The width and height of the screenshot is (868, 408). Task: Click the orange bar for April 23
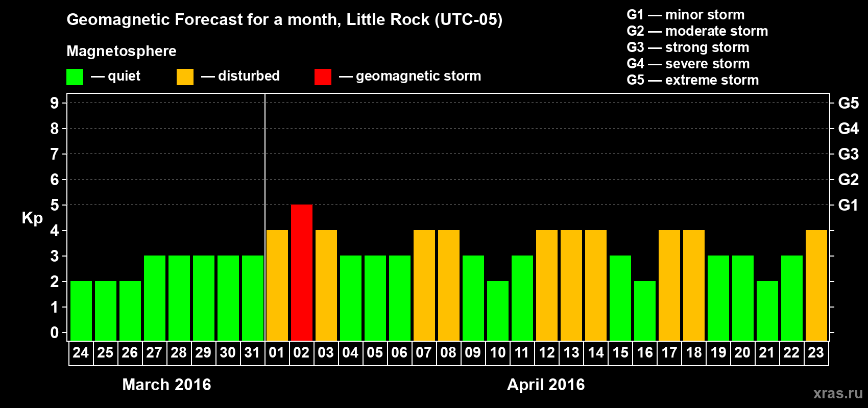(816, 286)
